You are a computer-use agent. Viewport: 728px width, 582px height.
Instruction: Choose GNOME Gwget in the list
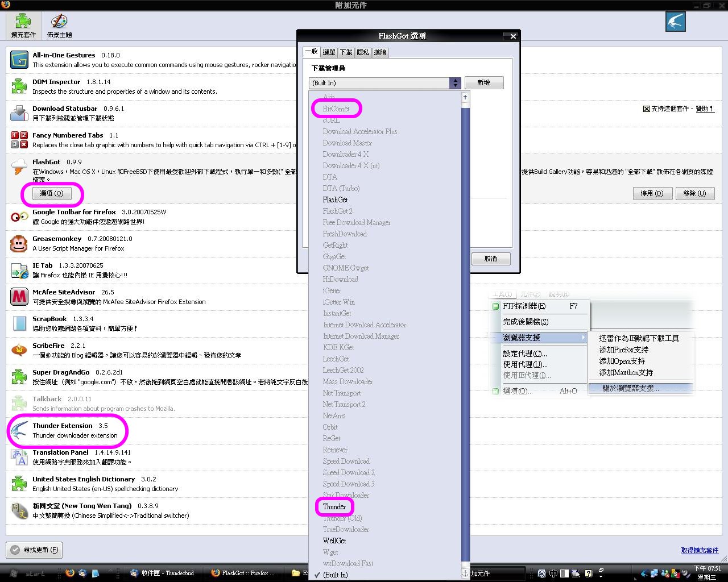[346, 268]
